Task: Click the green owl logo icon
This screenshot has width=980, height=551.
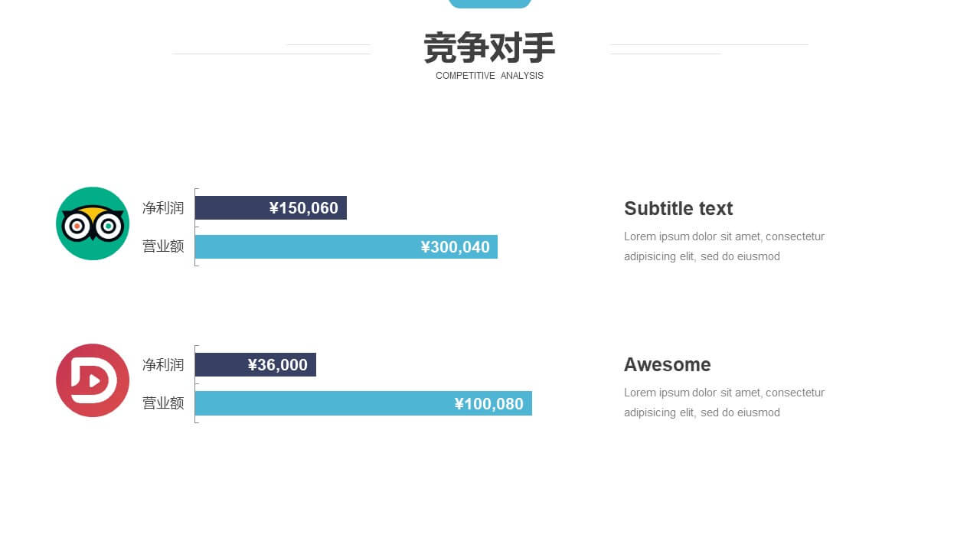Action: click(x=93, y=223)
